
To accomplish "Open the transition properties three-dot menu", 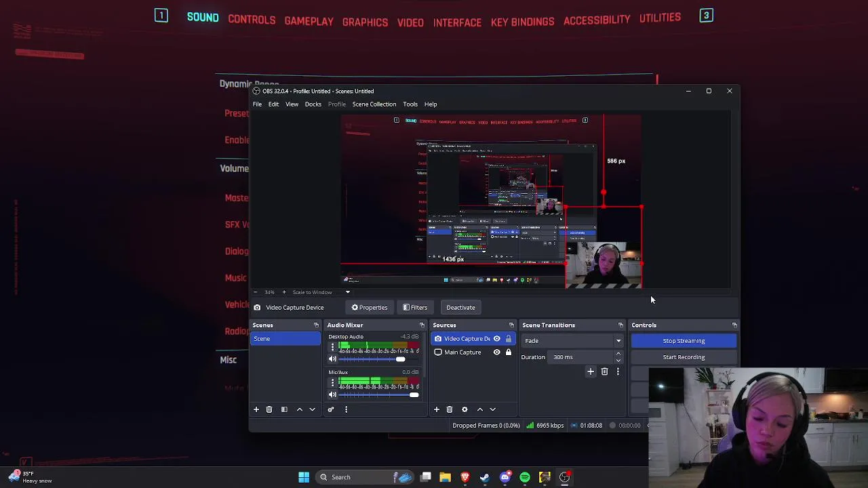I will tap(618, 371).
